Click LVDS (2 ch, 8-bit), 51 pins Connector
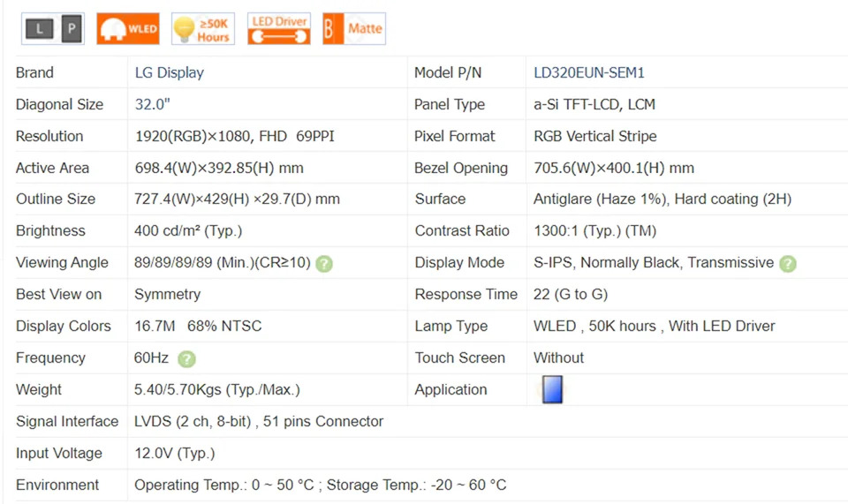The width and height of the screenshot is (848, 504). point(259,421)
